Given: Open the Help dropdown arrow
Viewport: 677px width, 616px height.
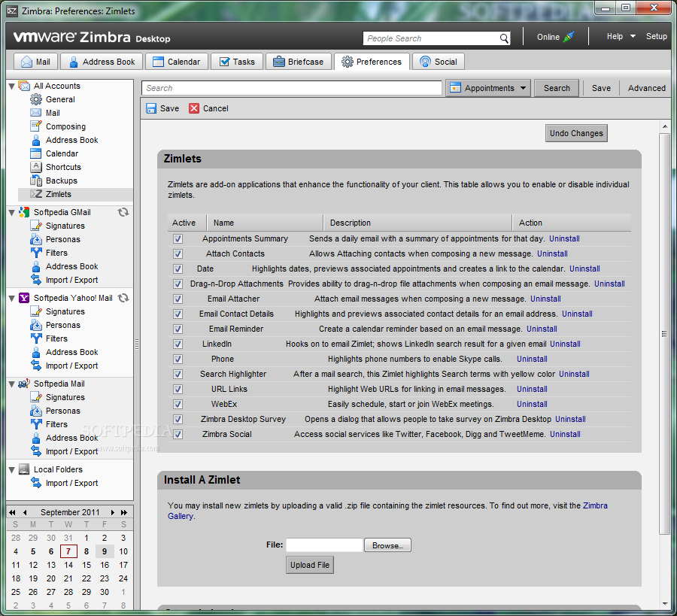Looking at the screenshot, I should click(x=633, y=37).
